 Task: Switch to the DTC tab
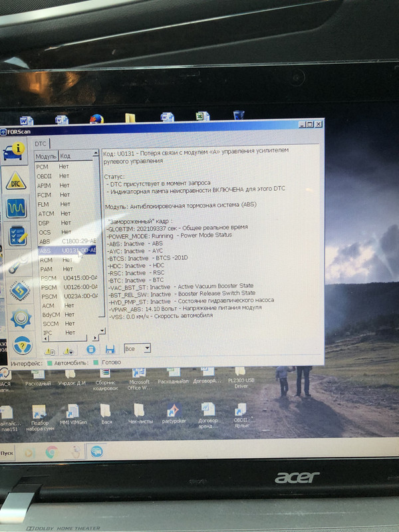(41, 144)
